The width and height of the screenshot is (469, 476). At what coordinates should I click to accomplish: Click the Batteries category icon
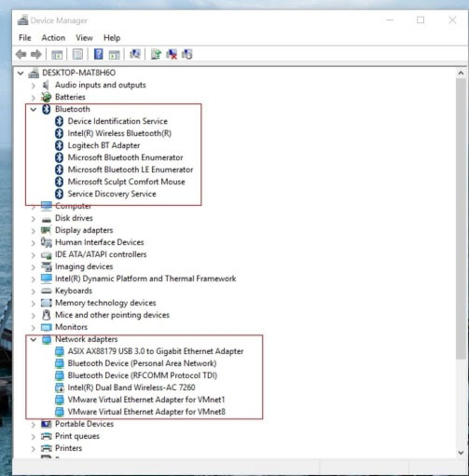point(47,97)
